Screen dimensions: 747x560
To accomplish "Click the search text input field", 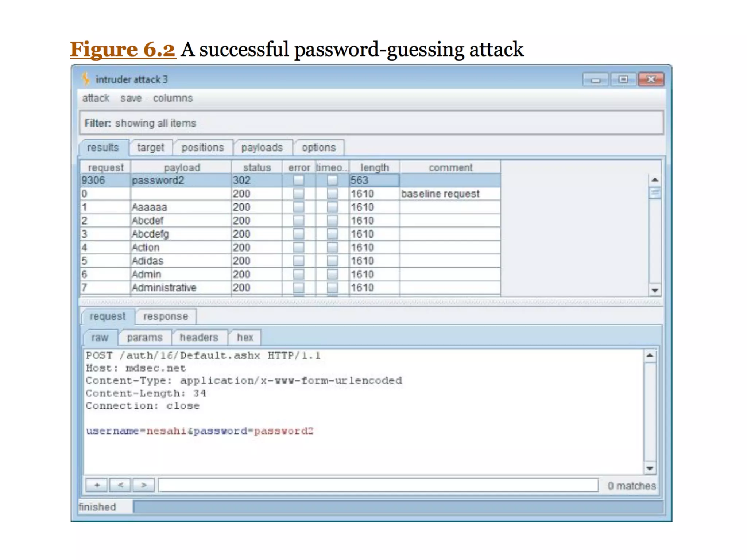I will coord(378,485).
